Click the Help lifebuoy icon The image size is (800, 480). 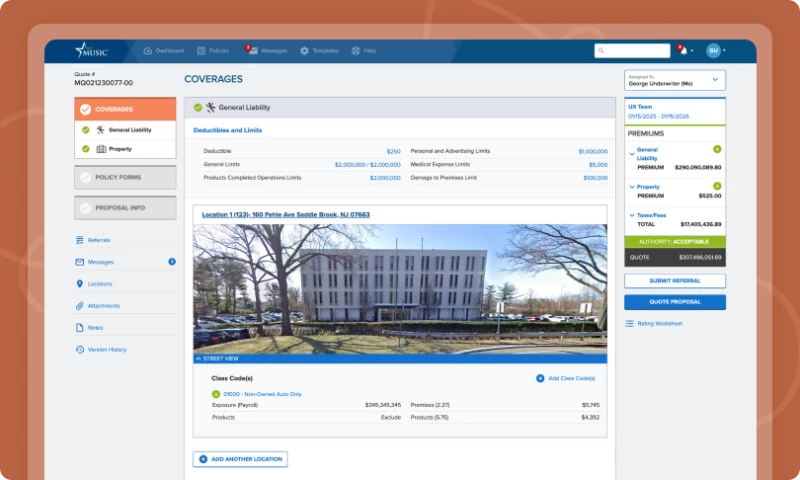coord(356,51)
